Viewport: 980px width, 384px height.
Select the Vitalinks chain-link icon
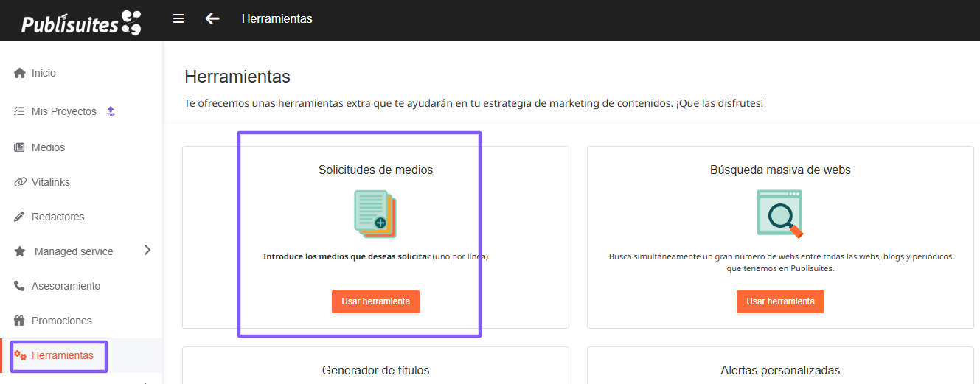pos(20,182)
